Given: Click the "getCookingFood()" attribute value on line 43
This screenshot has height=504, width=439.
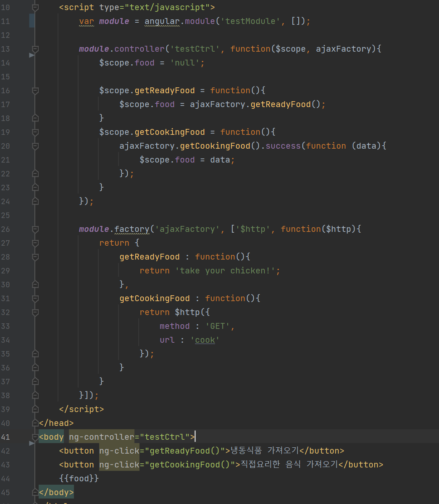Looking at the screenshot, I should tap(190, 465).
